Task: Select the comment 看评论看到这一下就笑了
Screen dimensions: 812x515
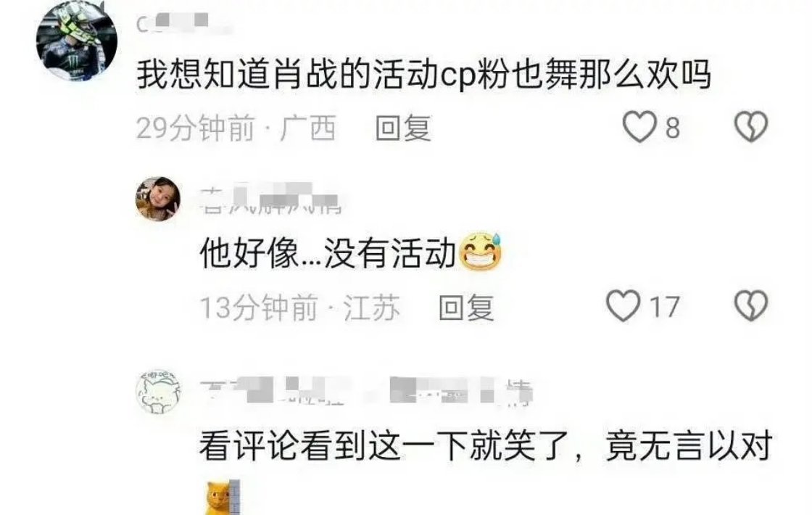Action: click(486, 445)
